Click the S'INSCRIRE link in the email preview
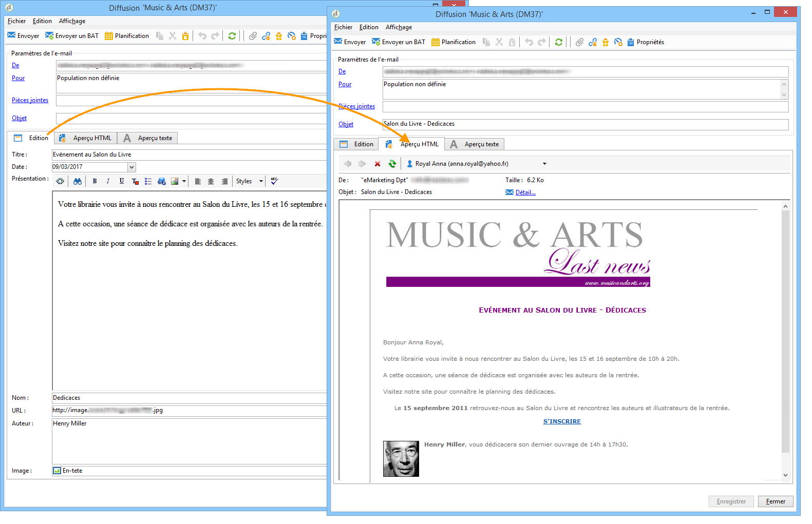Screen dimensions: 812x524 click(562, 421)
